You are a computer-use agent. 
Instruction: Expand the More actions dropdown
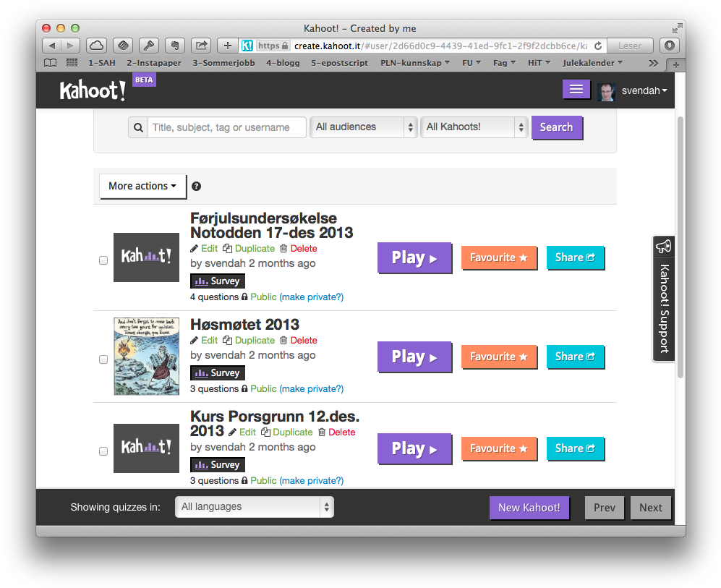(142, 186)
